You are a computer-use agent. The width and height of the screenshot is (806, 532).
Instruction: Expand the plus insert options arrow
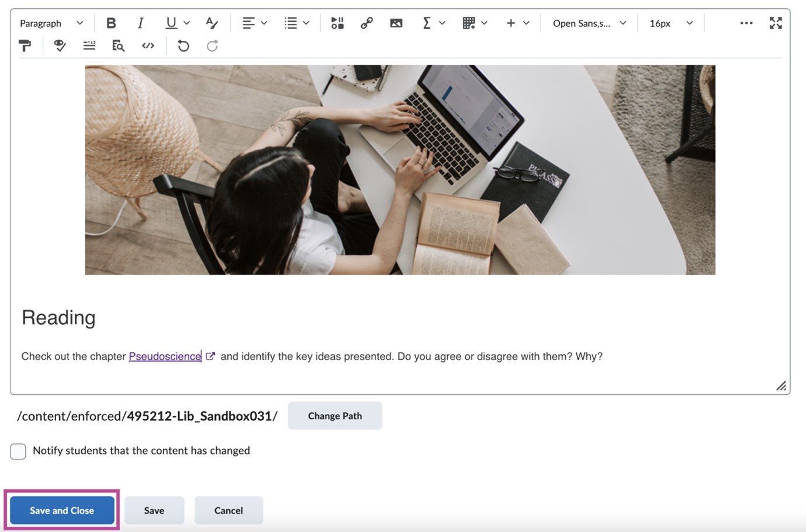[x=526, y=23]
